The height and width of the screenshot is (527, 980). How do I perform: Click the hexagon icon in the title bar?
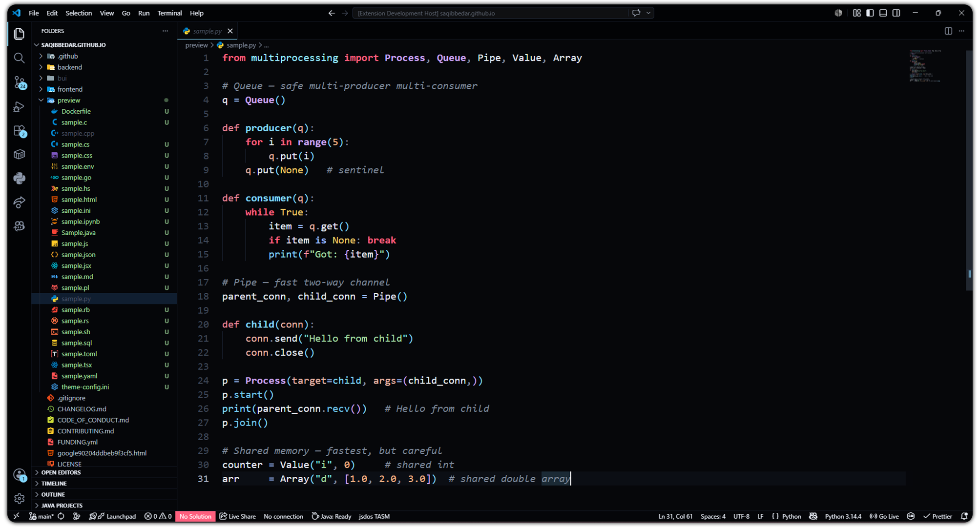[838, 13]
